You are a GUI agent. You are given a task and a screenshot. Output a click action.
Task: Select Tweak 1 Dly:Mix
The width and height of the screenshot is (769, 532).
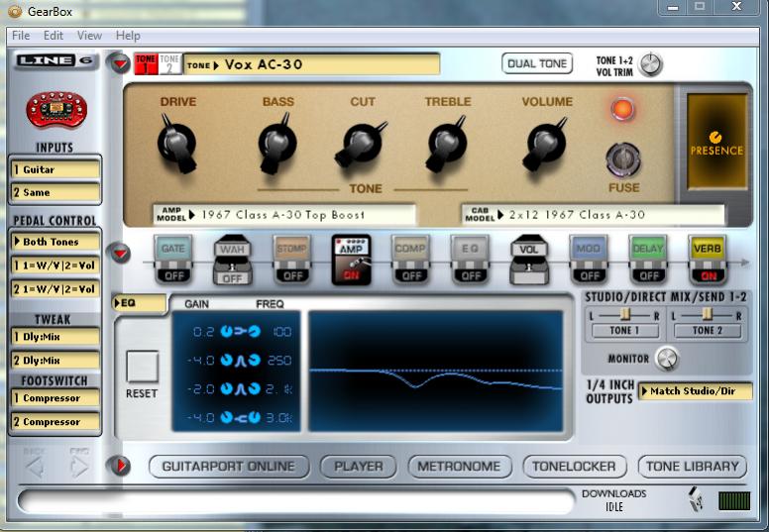click(x=55, y=337)
